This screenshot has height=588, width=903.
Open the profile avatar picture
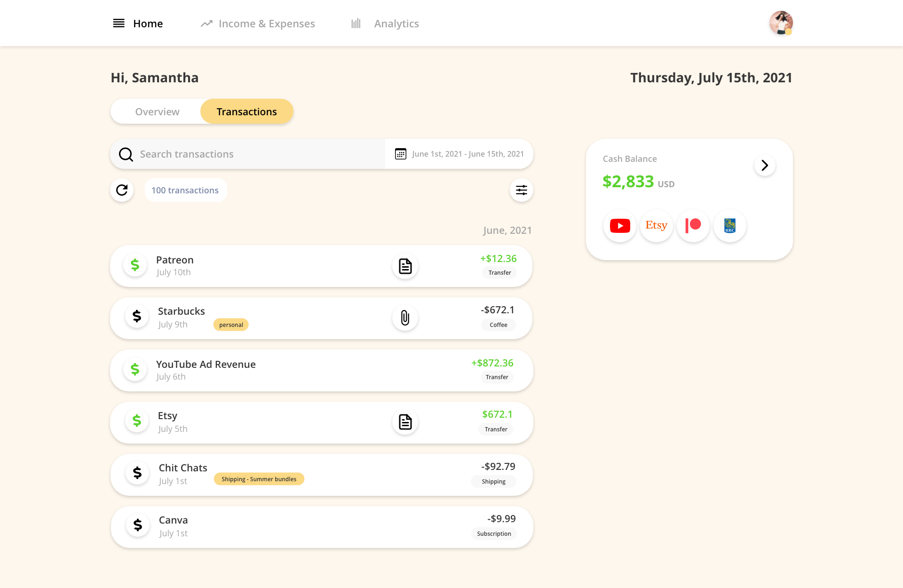[781, 23]
